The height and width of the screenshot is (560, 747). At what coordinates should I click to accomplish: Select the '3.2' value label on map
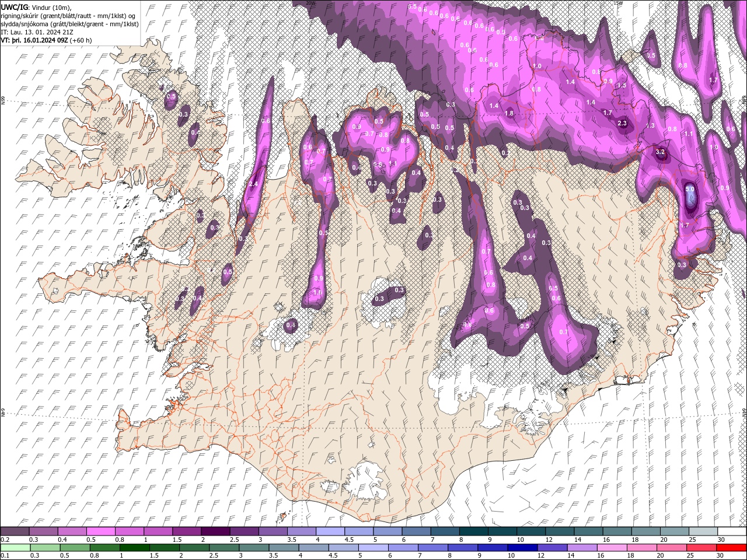[660, 152]
